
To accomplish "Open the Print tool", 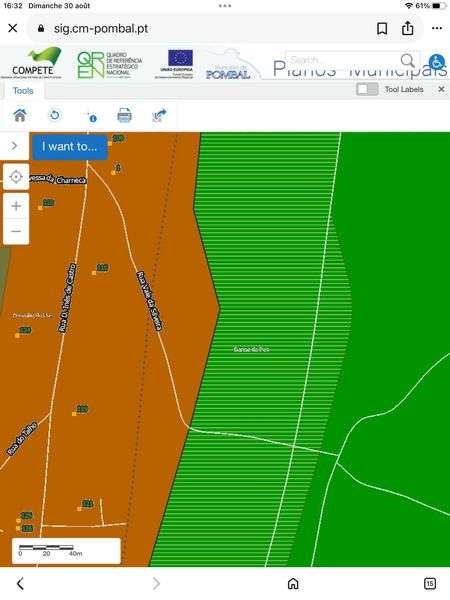I will coord(124,115).
